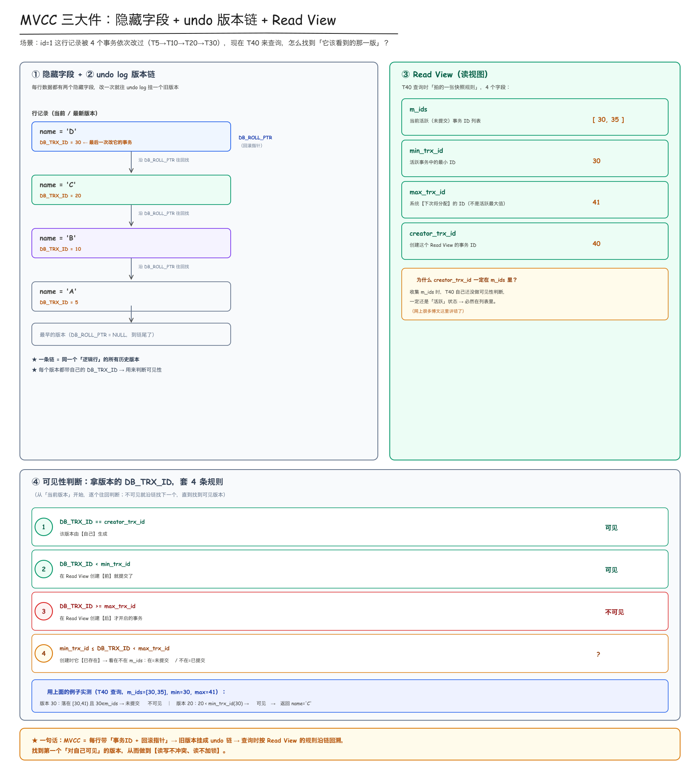This screenshot has width=700, height=772.
Task: Click the m_ids field name
Action: 418,109
